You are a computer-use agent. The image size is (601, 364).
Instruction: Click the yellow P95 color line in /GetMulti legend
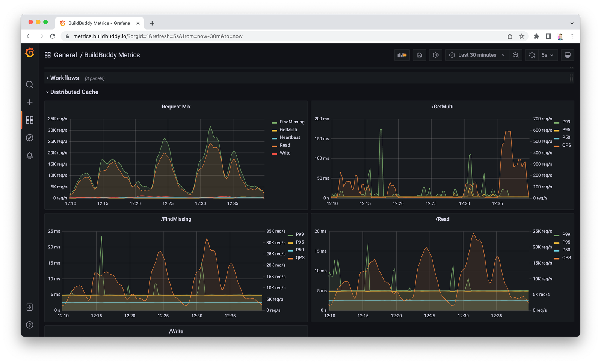tap(557, 131)
